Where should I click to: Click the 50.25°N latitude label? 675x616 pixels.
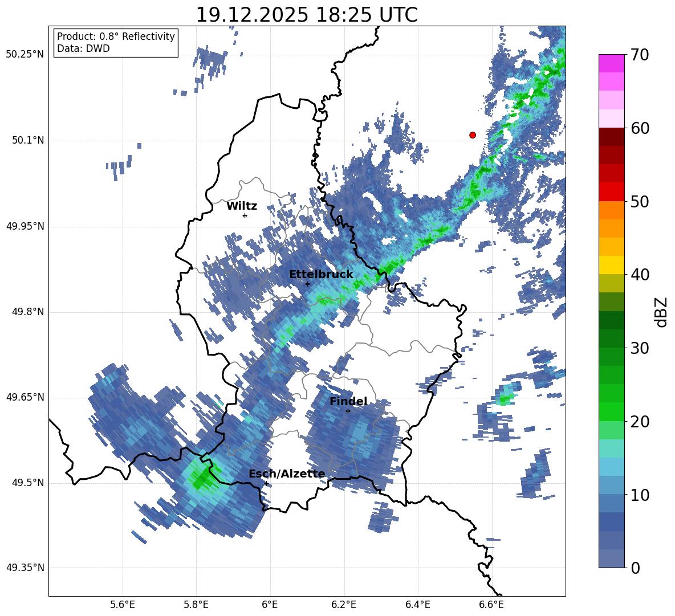pyautogui.click(x=25, y=55)
